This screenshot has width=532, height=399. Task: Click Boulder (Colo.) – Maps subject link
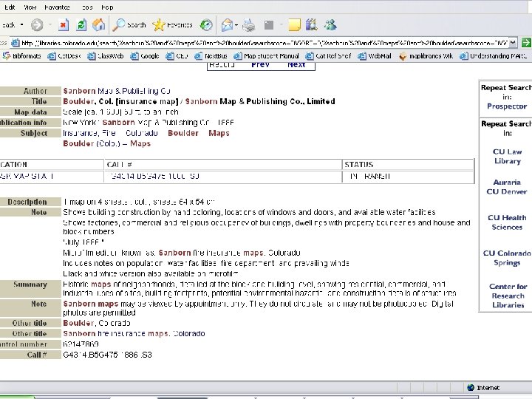coord(107,143)
